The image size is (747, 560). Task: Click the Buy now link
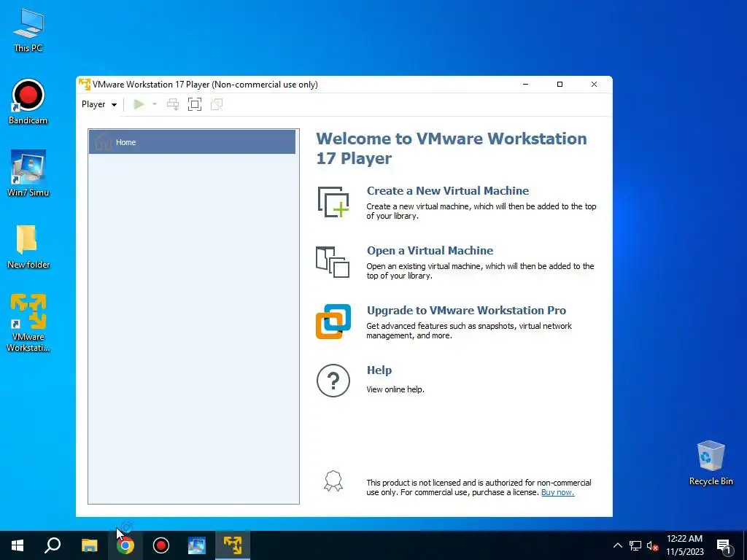pyautogui.click(x=557, y=492)
